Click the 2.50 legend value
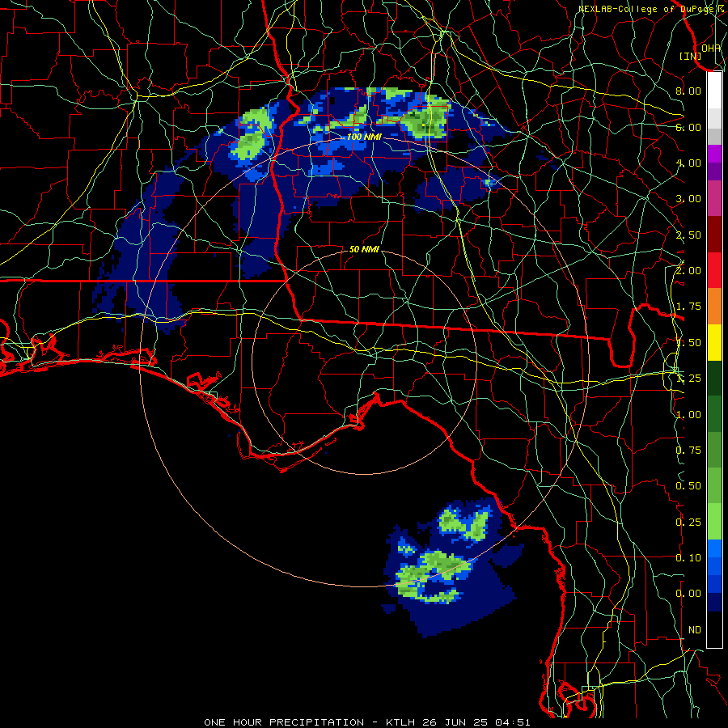The height and width of the screenshot is (728, 728). (688, 235)
